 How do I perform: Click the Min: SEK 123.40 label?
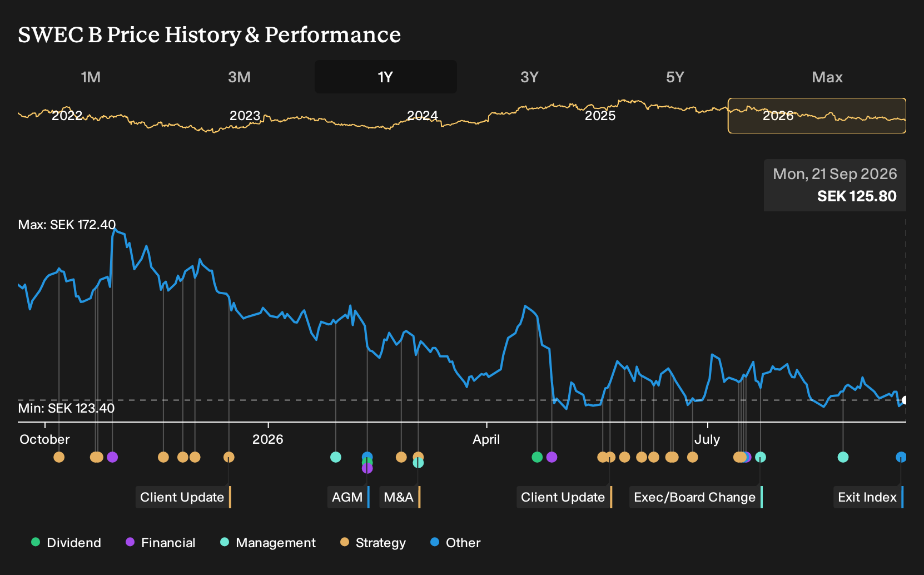[66, 408]
